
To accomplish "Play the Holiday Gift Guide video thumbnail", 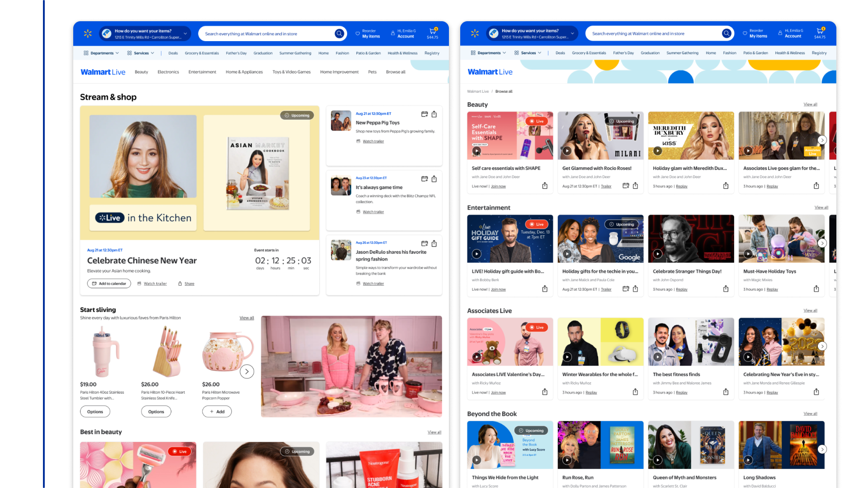I will [476, 254].
